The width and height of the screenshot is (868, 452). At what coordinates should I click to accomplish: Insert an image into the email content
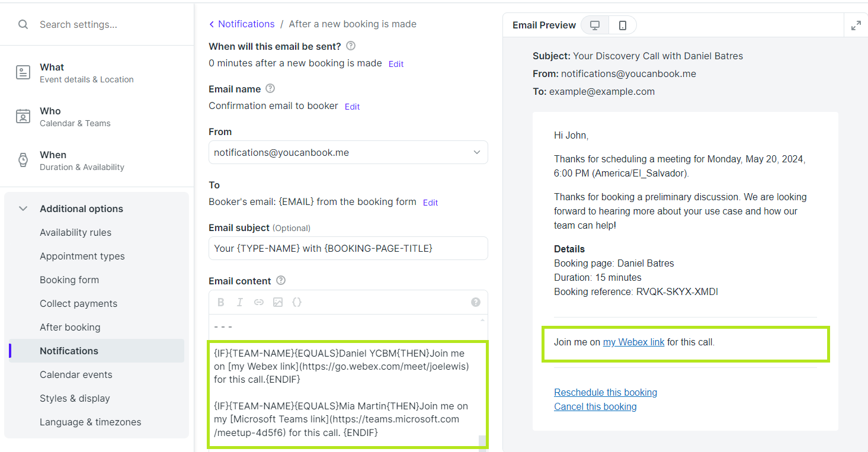click(278, 302)
